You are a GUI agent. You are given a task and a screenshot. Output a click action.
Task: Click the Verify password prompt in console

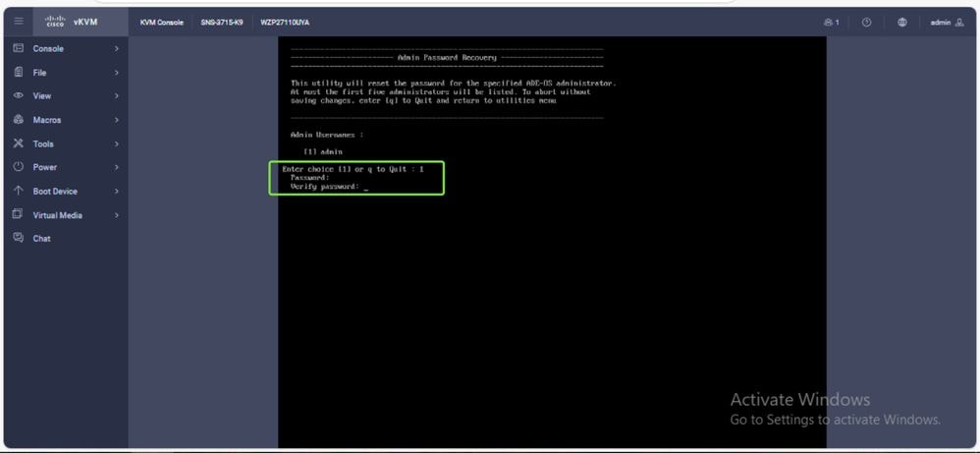325,187
